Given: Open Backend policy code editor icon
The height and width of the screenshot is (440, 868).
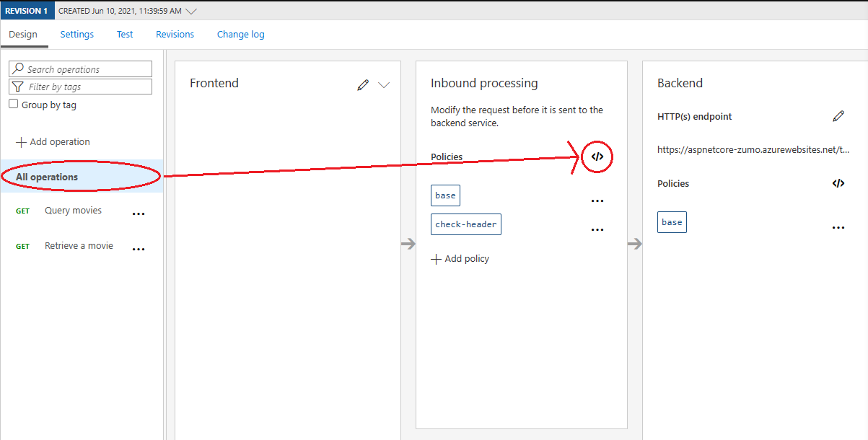Looking at the screenshot, I should coord(838,183).
